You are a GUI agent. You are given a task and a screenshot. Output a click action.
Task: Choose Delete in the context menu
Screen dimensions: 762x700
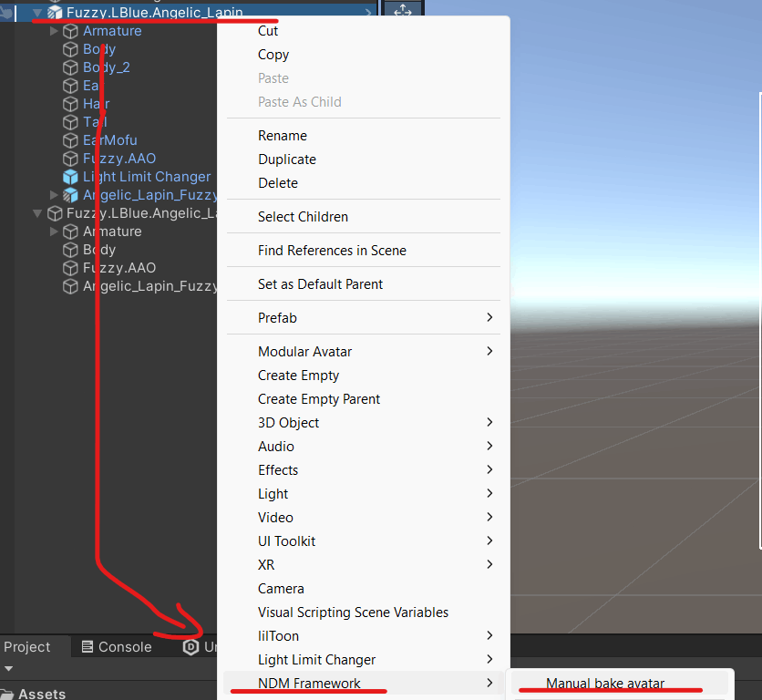[x=364, y=183]
